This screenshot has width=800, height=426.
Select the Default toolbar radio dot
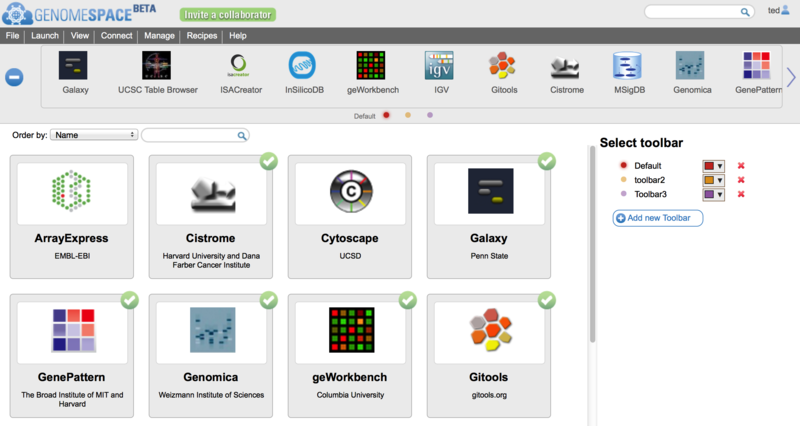(623, 166)
